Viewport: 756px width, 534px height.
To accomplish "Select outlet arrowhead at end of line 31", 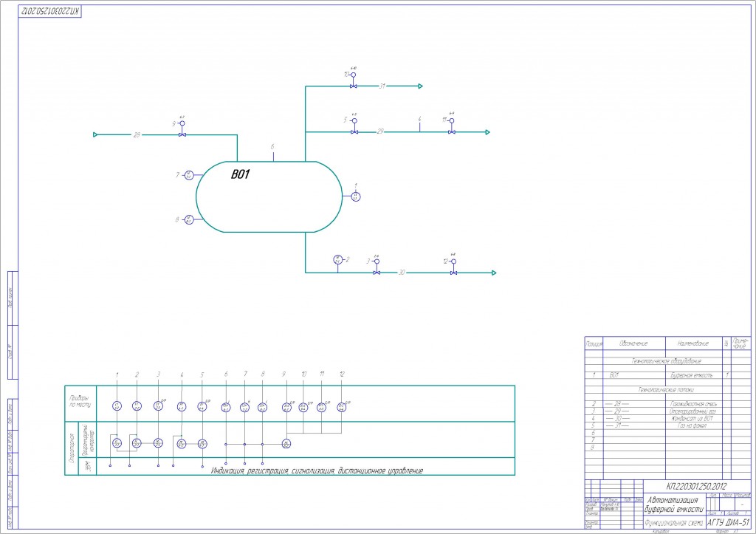I will point(420,86).
